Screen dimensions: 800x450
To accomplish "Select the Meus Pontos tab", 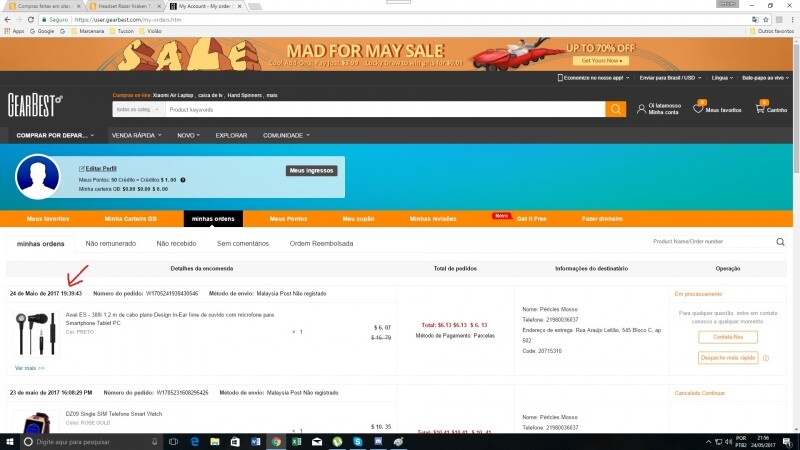I will (x=290, y=218).
